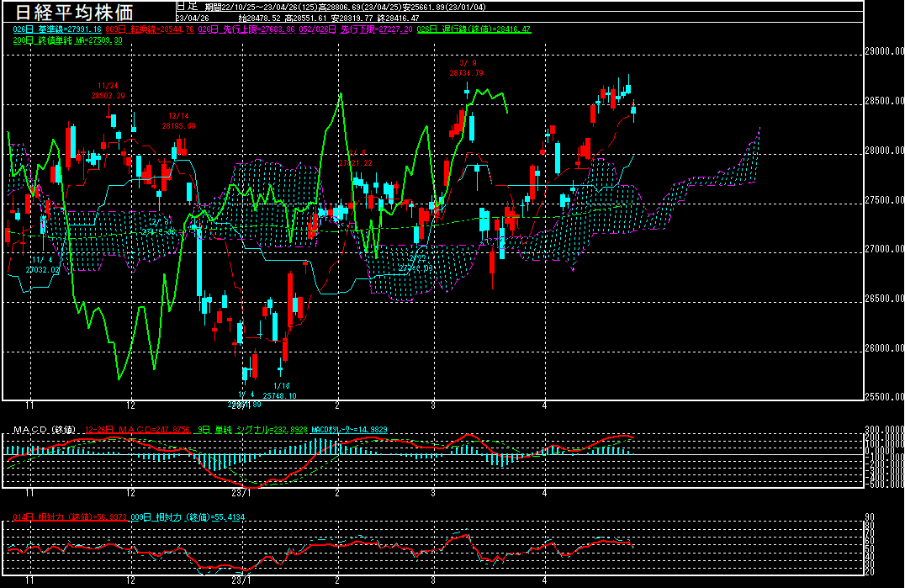The height and width of the screenshot is (588, 905).
Task: Click the 25500.00 price axis label
Action: tap(885, 397)
